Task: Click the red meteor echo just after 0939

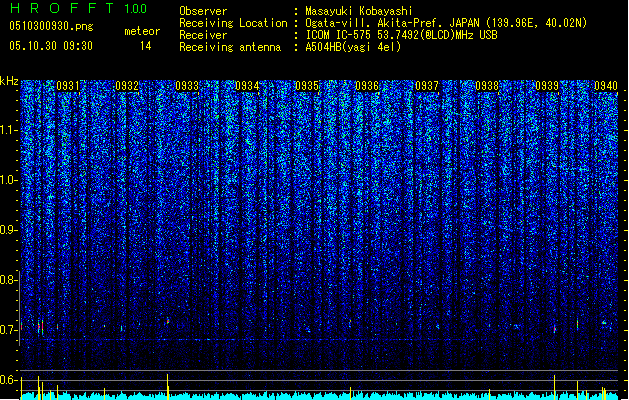Action: 554,329
